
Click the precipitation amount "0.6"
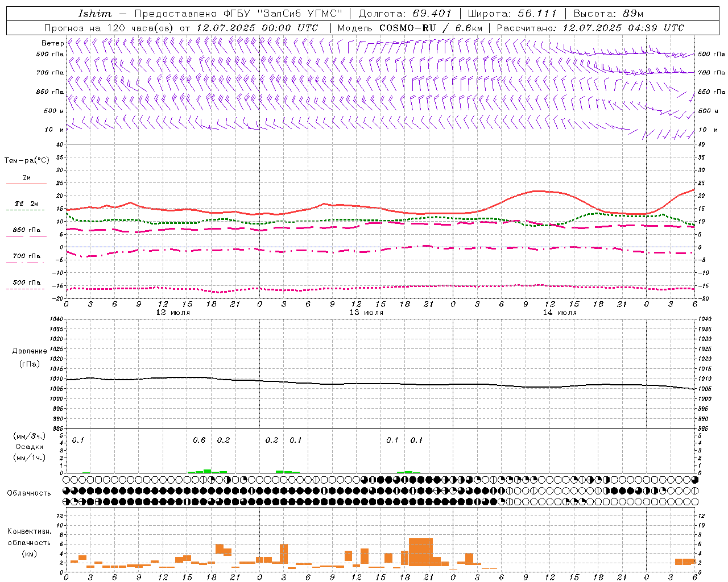pyautogui.click(x=199, y=440)
